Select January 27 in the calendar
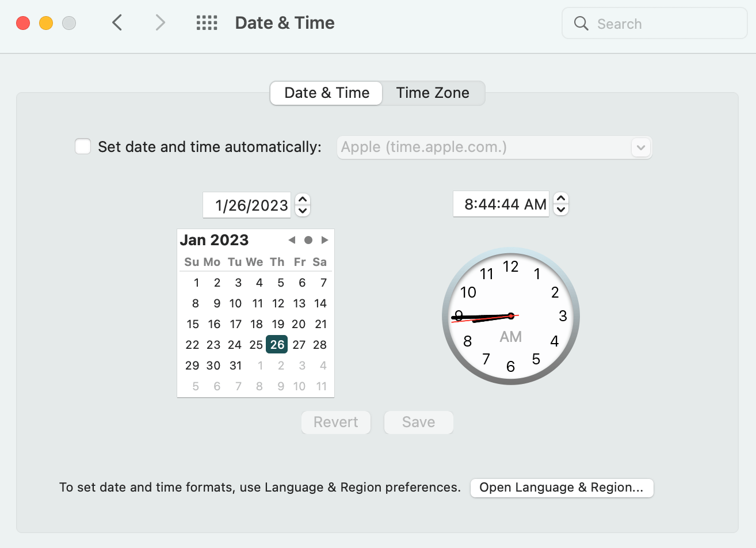Viewport: 756px width, 548px height. 299,345
